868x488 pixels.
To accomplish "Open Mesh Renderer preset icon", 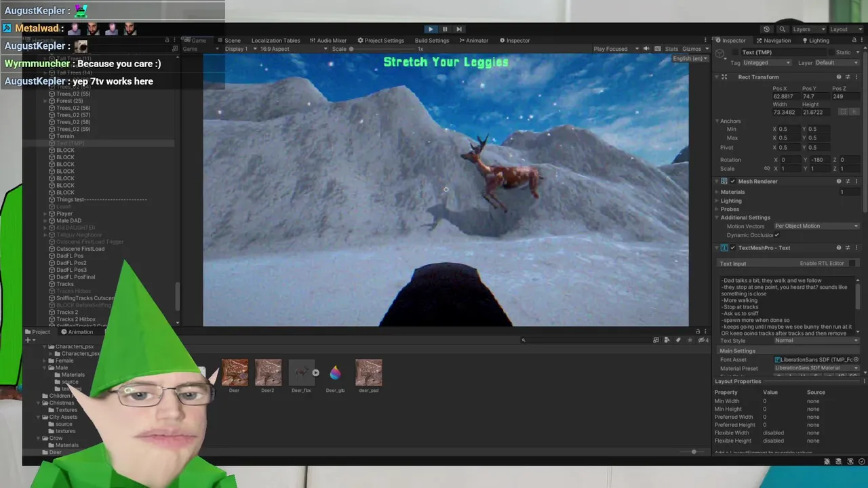I will (x=848, y=181).
